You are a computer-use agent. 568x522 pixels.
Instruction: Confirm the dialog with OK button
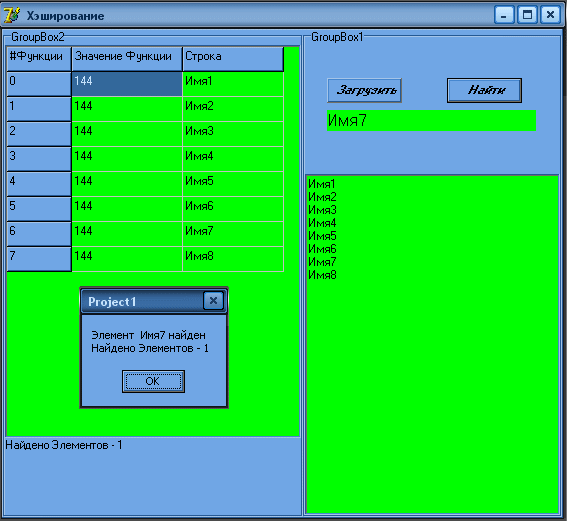(x=153, y=381)
